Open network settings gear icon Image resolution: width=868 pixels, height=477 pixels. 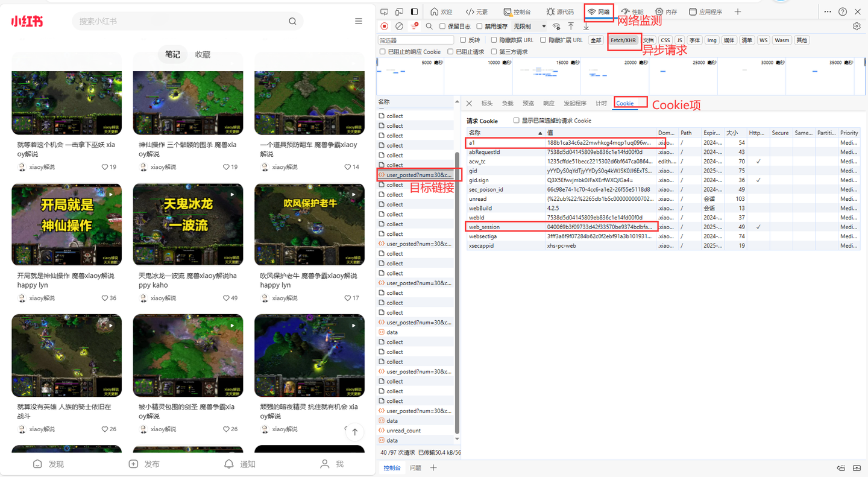point(857,27)
